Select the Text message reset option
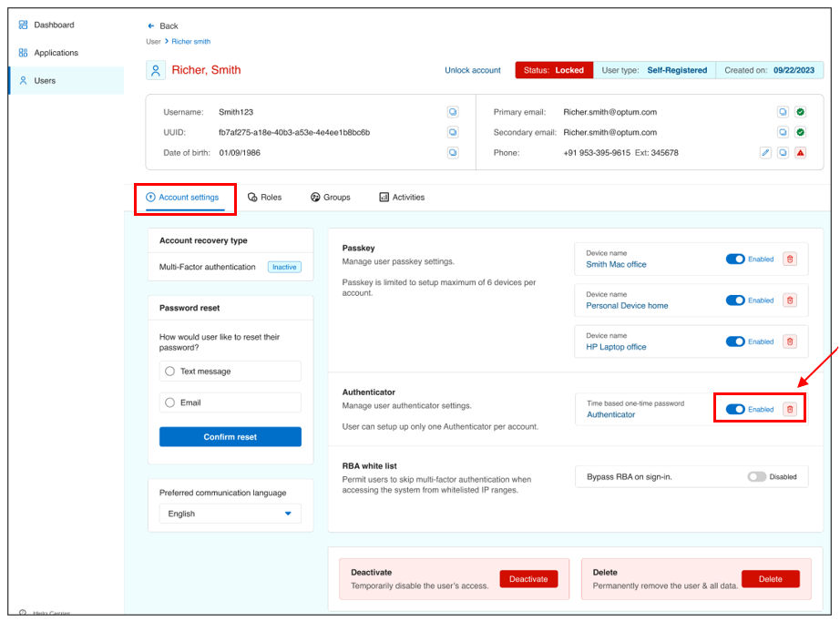Image resolution: width=840 pixels, height=621 pixels. 230,371
